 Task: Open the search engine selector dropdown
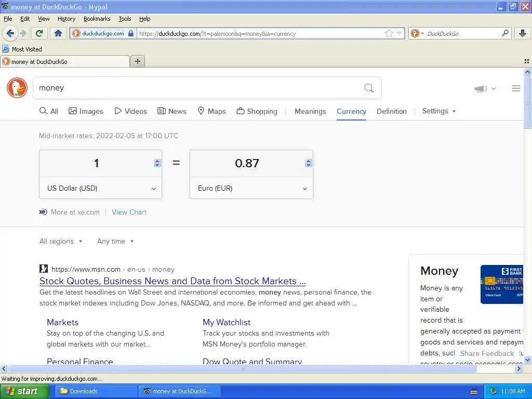[417, 33]
